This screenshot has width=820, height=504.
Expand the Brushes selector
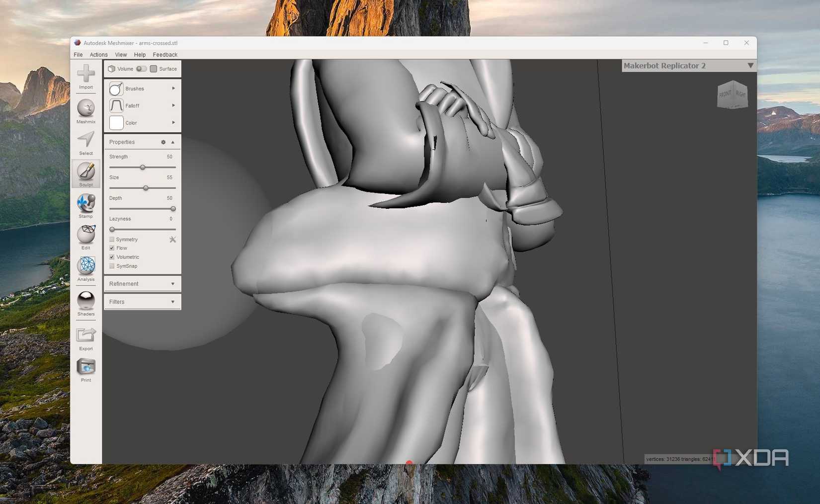[173, 88]
